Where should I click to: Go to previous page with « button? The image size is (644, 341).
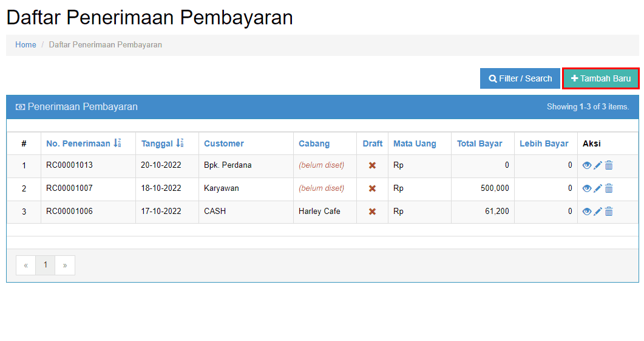point(25,265)
